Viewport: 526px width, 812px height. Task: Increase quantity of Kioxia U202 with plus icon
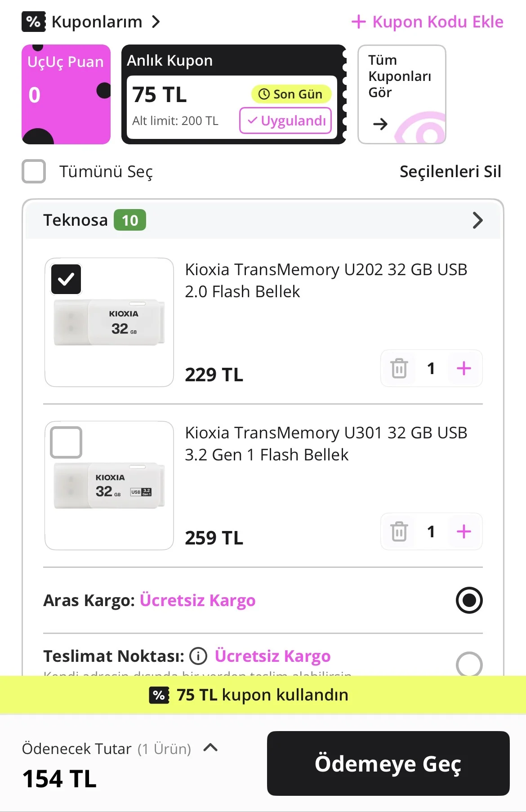click(464, 369)
